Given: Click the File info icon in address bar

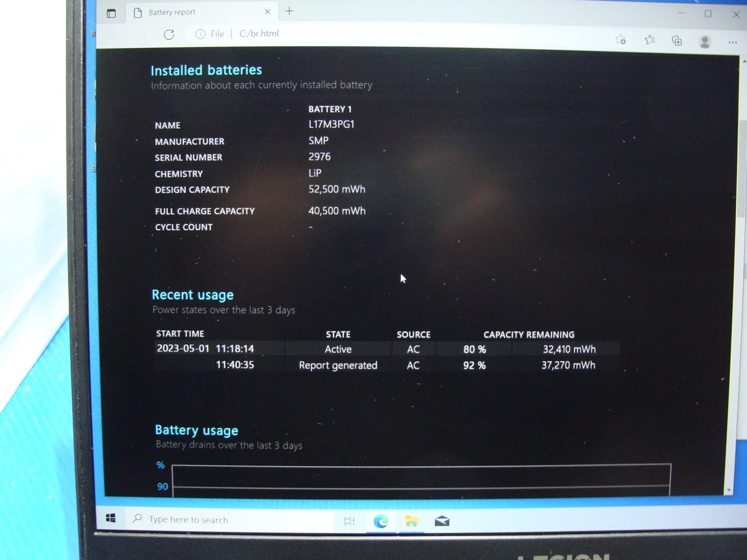Looking at the screenshot, I should (x=200, y=34).
